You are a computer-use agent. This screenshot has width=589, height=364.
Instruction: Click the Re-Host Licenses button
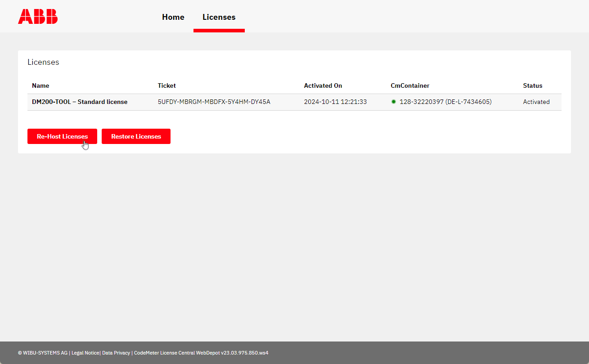point(62,136)
